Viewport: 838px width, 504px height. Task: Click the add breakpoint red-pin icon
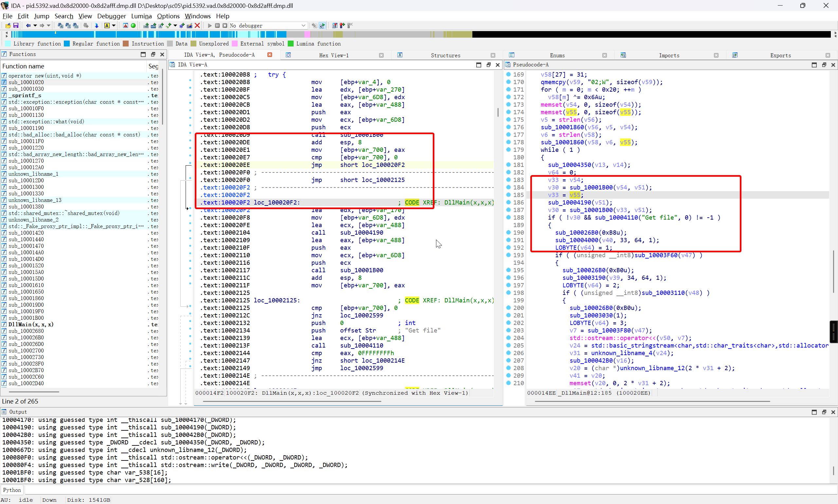pyautogui.click(x=342, y=26)
